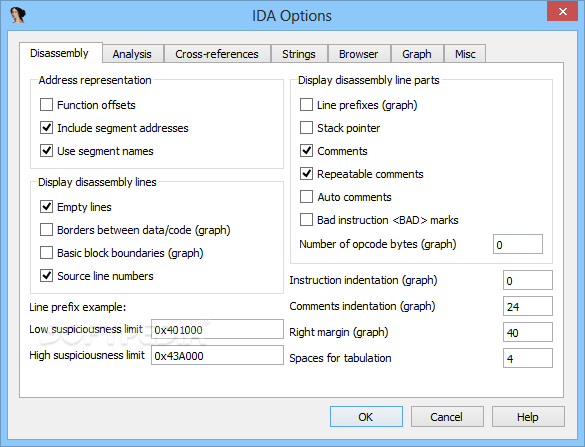Open the Graph tab
The width and height of the screenshot is (585, 447).
(417, 54)
